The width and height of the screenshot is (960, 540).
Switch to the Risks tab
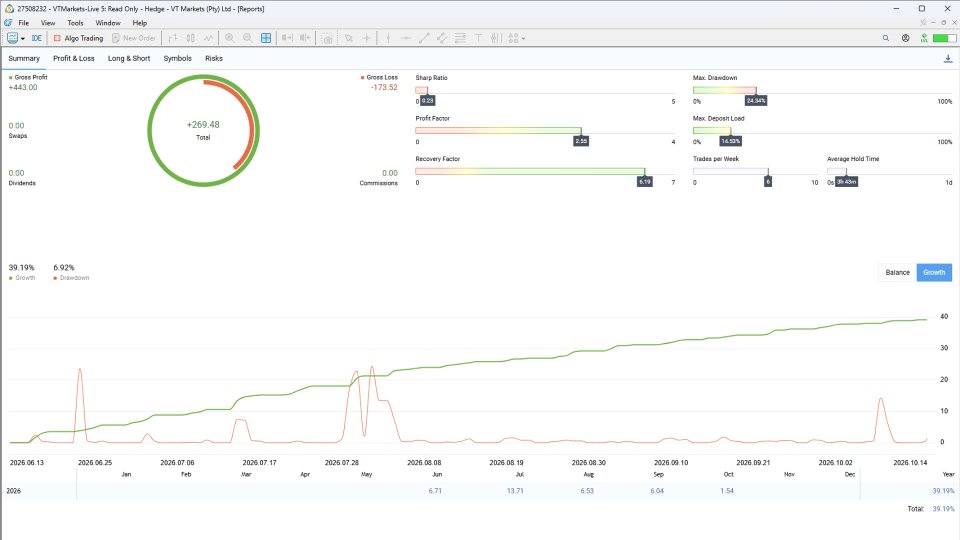[x=214, y=58]
